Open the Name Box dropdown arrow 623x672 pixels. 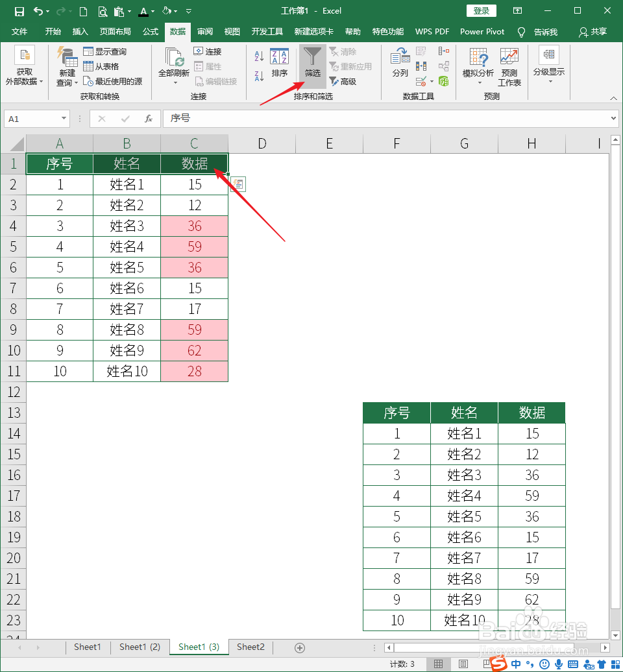[64, 118]
